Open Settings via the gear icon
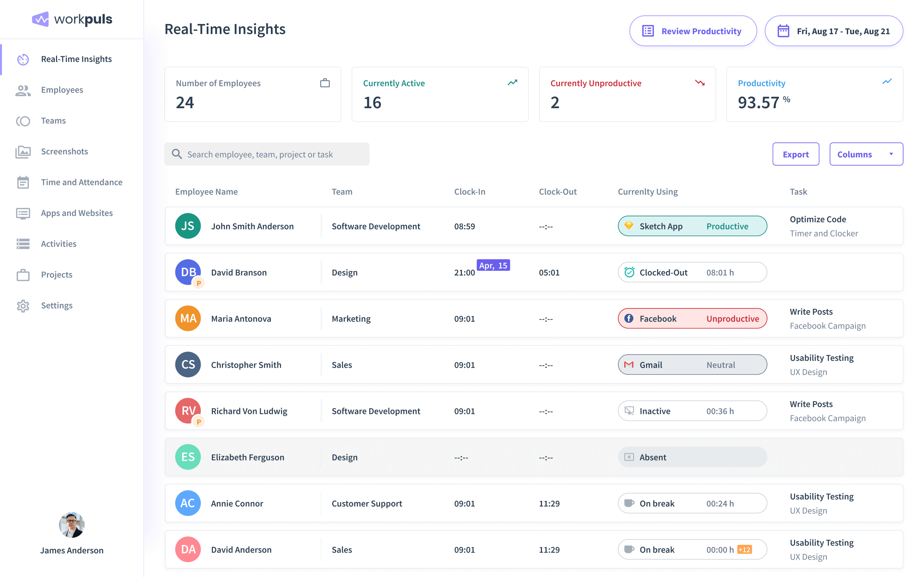 (x=23, y=306)
